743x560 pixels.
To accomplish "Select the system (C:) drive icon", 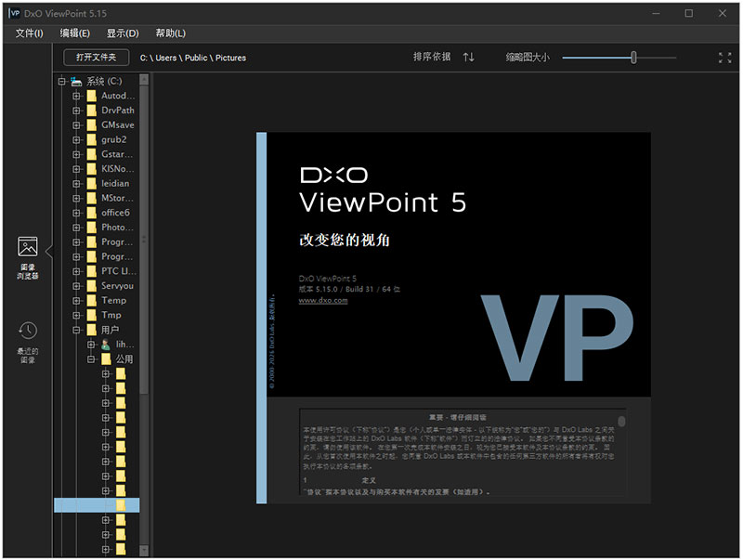I will coord(76,82).
